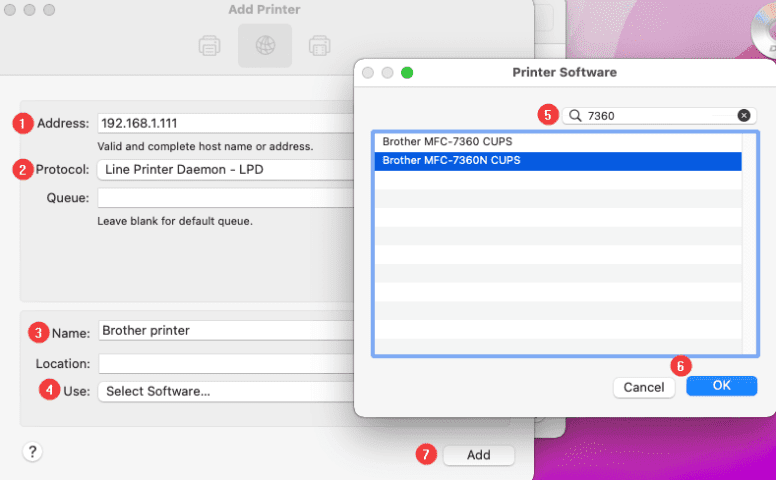The width and height of the screenshot is (776, 480).
Task: Open the Use Select Software dropdown
Action: [225, 391]
